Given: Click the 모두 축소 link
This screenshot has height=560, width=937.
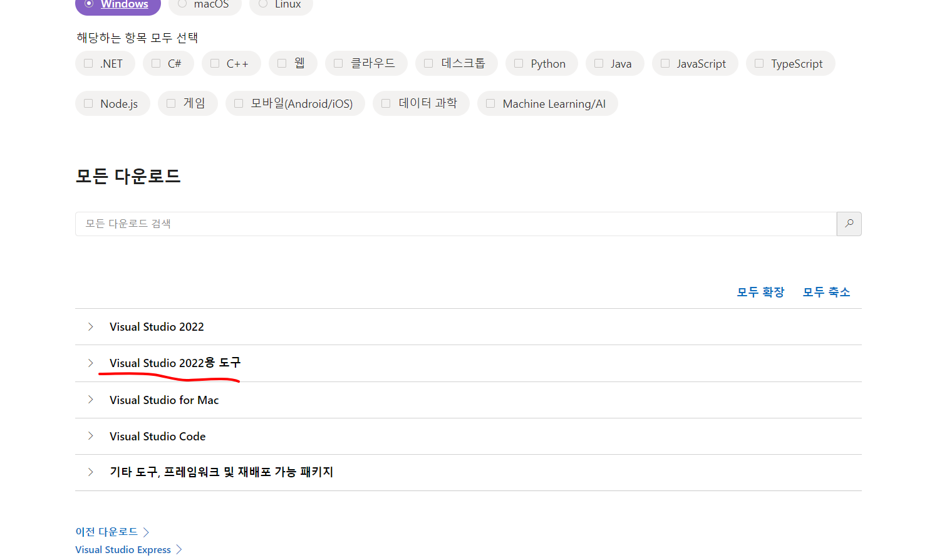Looking at the screenshot, I should [826, 292].
